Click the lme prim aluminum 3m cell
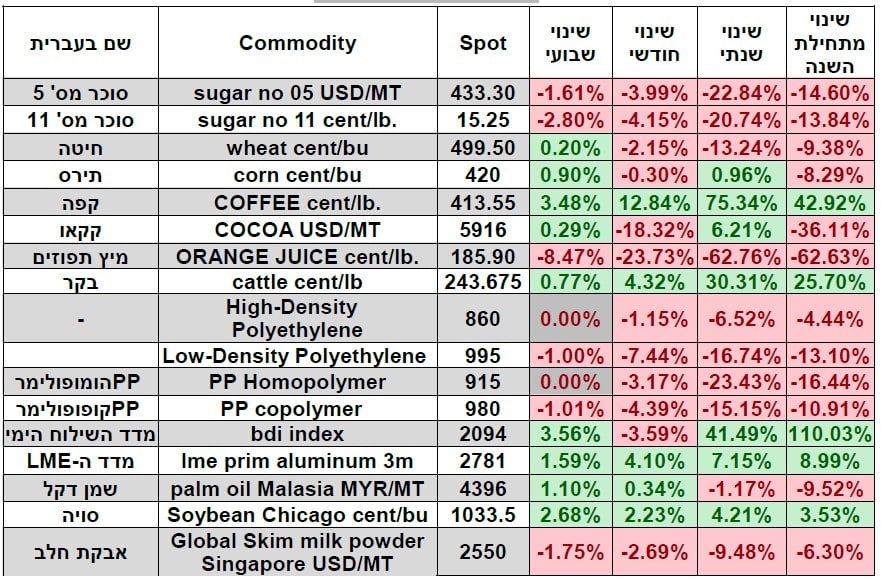The height and width of the screenshot is (581, 881). point(297,461)
